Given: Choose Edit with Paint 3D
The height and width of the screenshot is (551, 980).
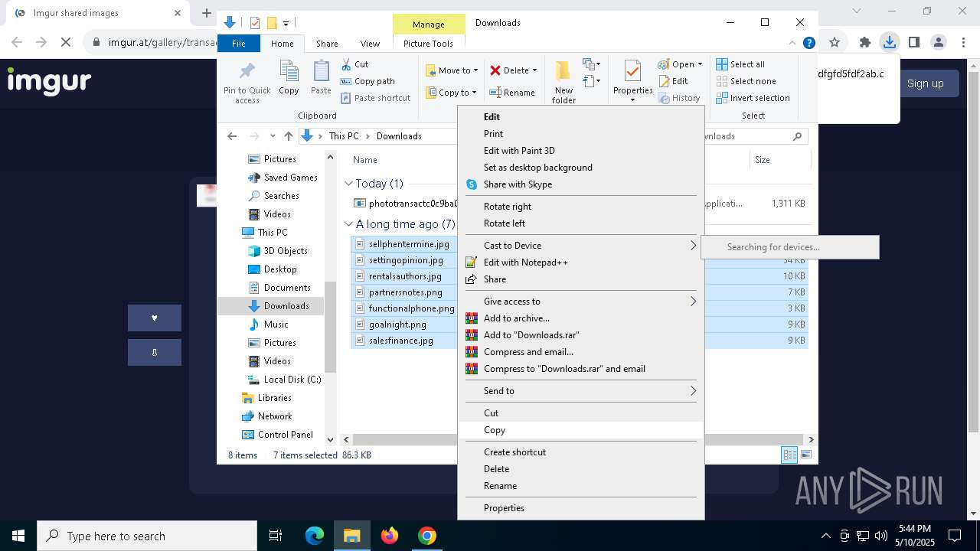Looking at the screenshot, I should (580, 151).
